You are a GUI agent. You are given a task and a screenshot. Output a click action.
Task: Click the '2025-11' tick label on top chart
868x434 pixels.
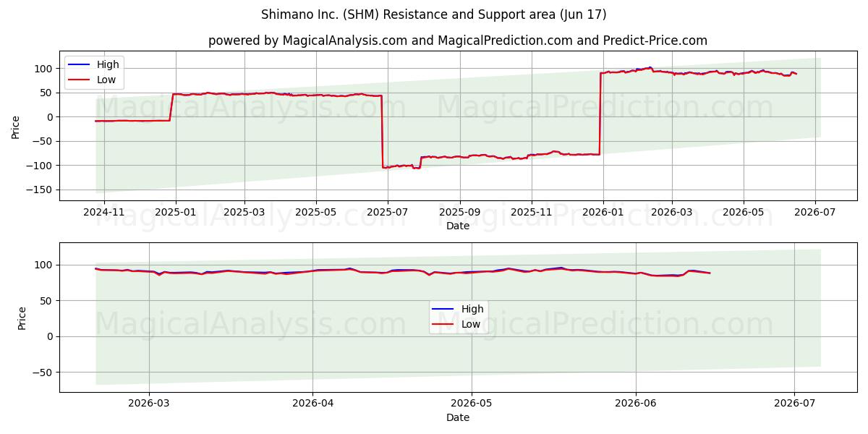(x=532, y=211)
